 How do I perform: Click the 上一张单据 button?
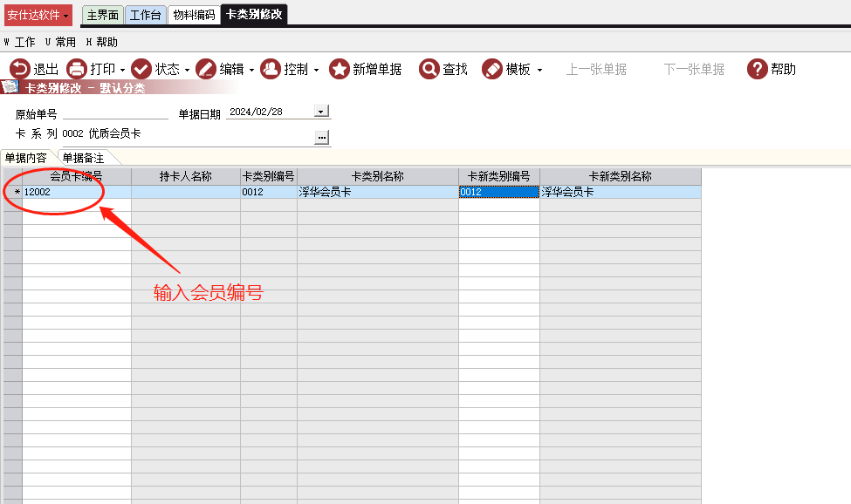(596, 70)
